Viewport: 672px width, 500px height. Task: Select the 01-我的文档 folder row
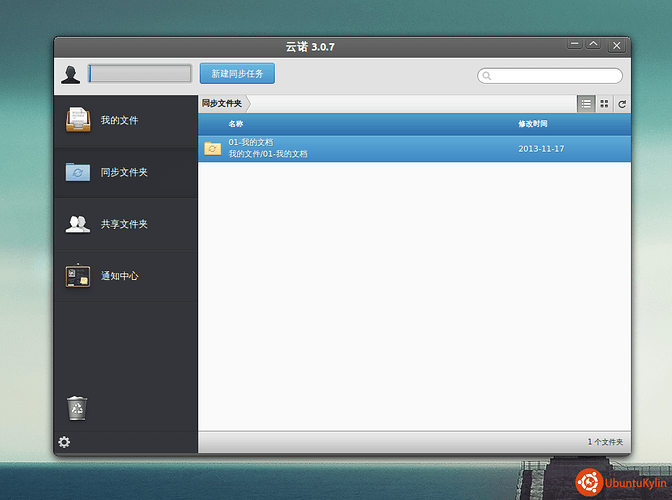pos(400,148)
